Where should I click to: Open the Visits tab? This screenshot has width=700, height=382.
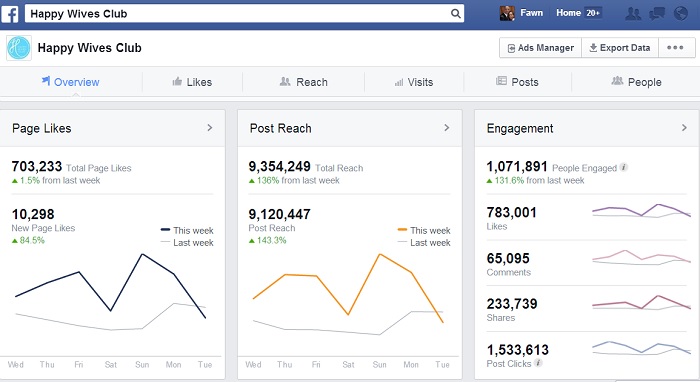coord(414,82)
